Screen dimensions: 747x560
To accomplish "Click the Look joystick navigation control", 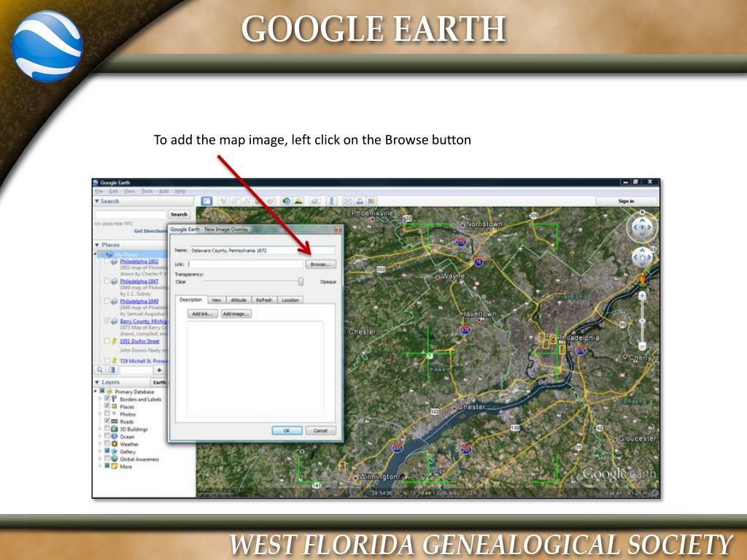I will coord(642,227).
